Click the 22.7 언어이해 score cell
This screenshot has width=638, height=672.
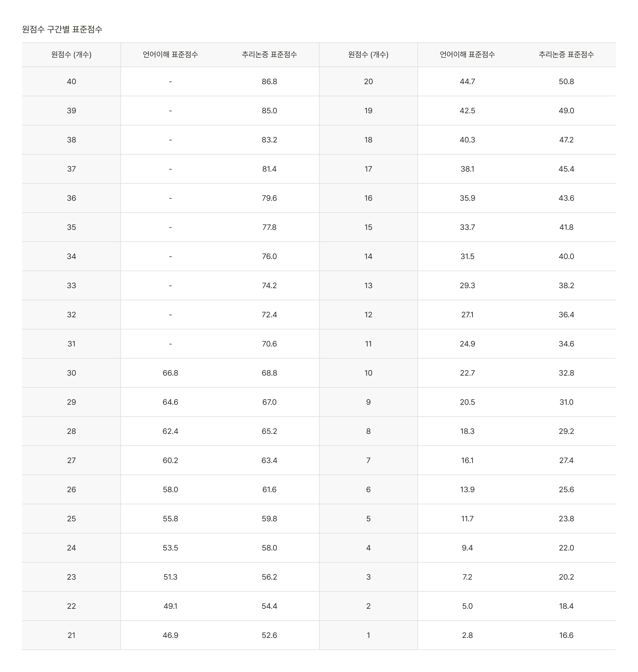coord(467,373)
